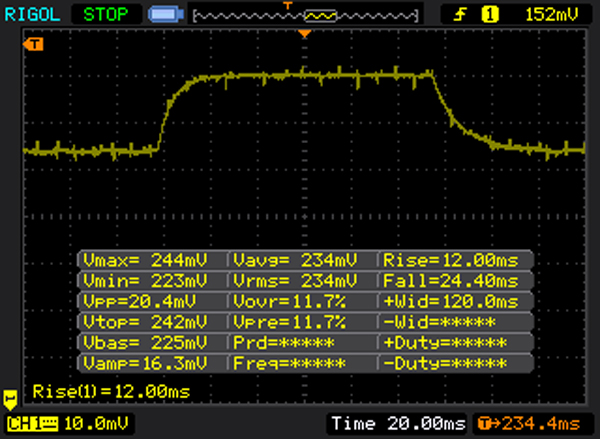Click the Prd=***** measurement
The width and height of the screenshot is (600, 439).
[284, 343]
